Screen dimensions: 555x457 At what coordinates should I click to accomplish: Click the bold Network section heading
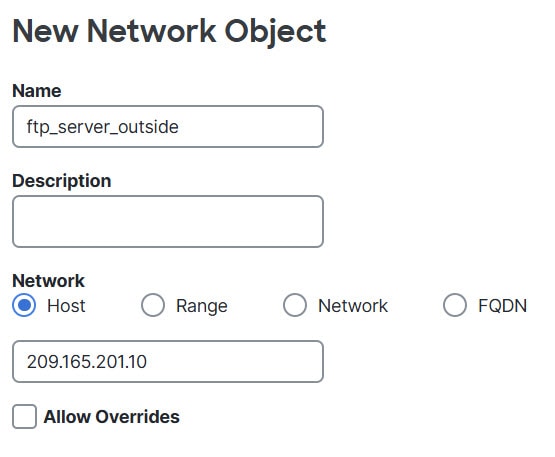tap(48, 281)
